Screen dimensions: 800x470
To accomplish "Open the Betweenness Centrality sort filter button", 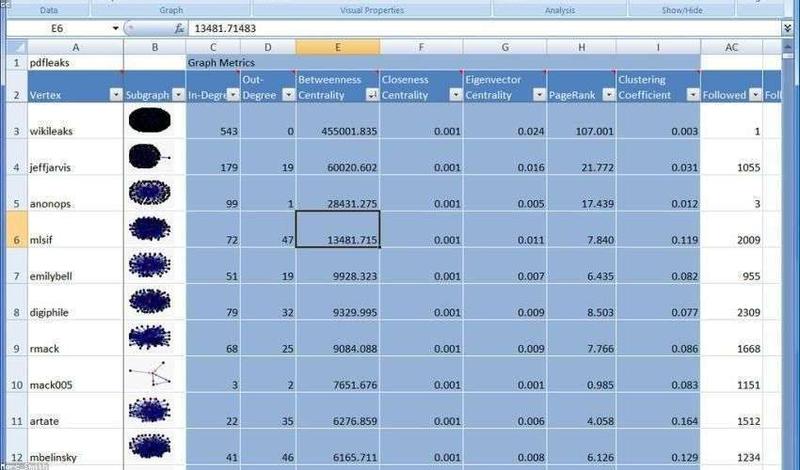I will (x=372, y=94).
